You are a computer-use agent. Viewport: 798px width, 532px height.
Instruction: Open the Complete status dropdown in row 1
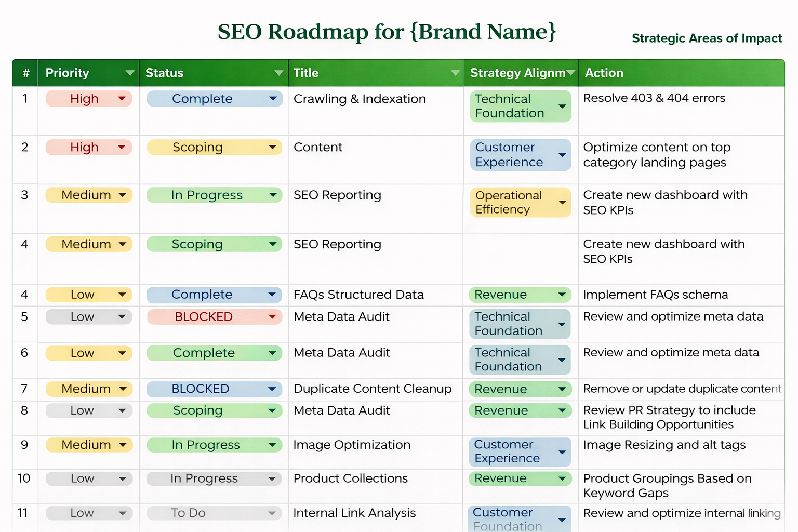[273, 99]
